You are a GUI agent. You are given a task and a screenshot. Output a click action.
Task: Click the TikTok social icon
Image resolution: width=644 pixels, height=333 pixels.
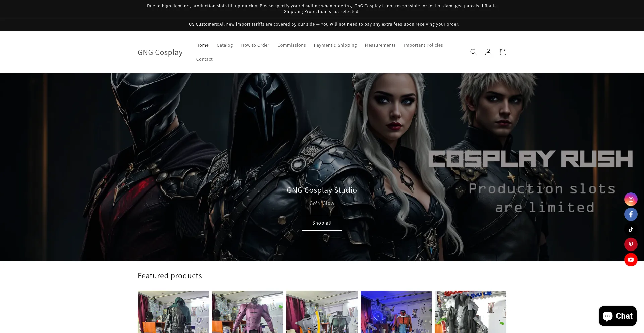tap(631, 229)
